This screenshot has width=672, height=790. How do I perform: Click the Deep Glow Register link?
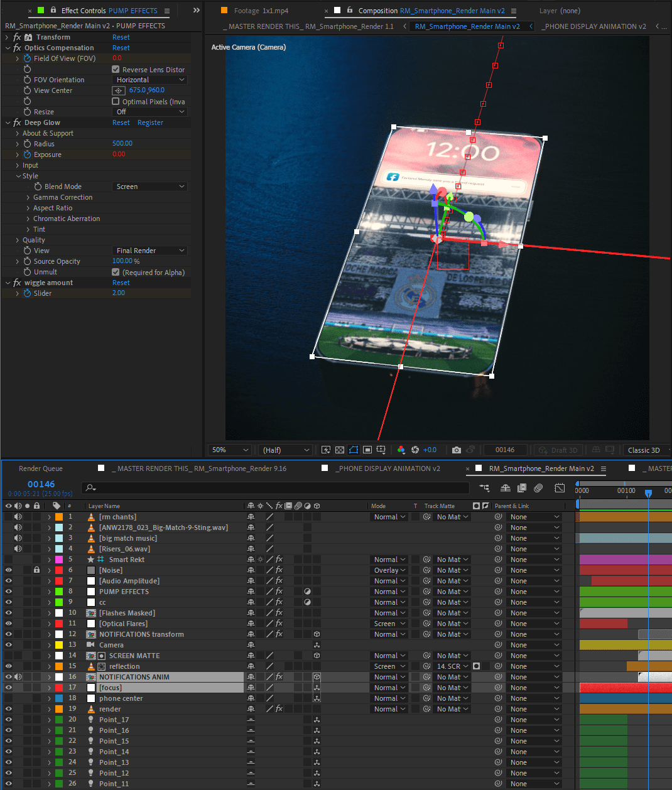click(150, 122)
